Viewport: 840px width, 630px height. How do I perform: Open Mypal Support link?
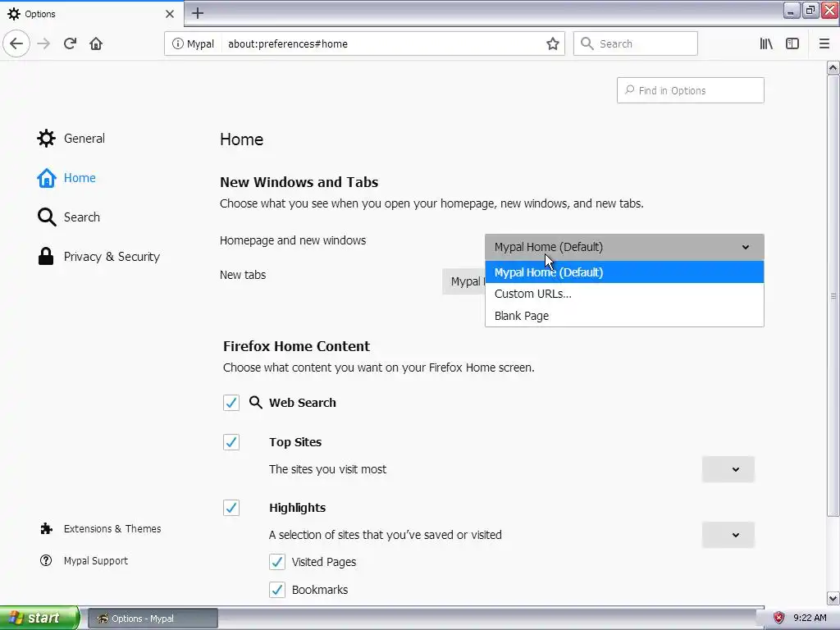pyautogui.click(x=84, y=560)
